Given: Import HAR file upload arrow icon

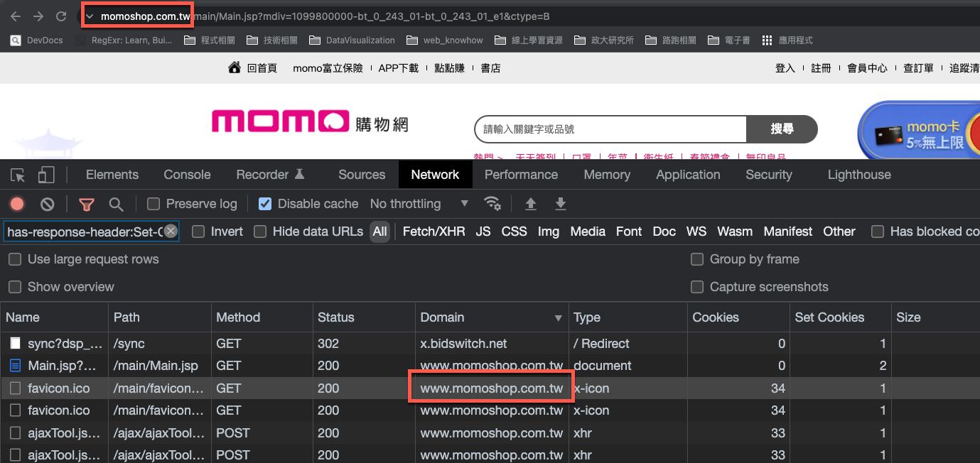Looking at the screenshot, I should (x=530, y=204).
